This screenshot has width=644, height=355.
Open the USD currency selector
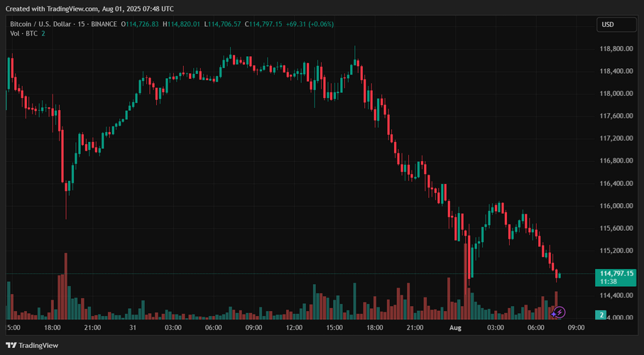click(608, 25)
